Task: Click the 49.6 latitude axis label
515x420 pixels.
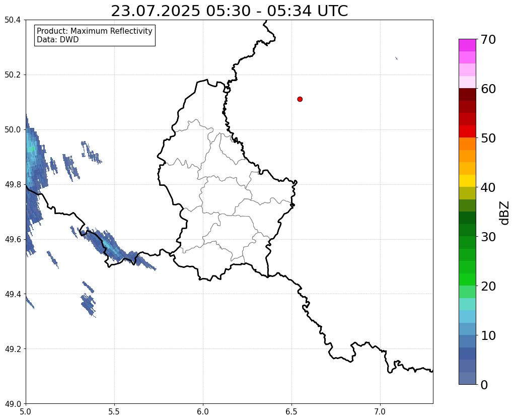Action: pyautogui.click(x=13, y=240)
